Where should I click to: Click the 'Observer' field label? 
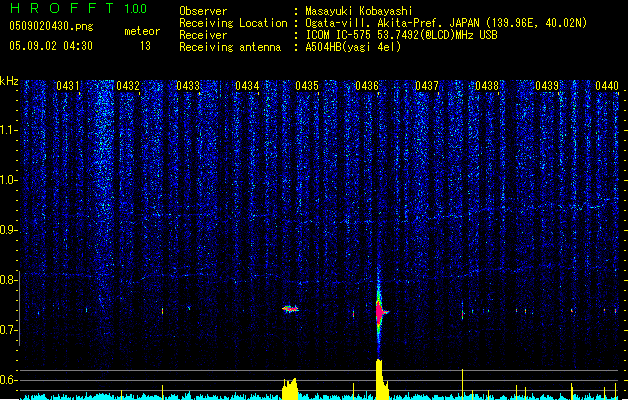[203, 11]
